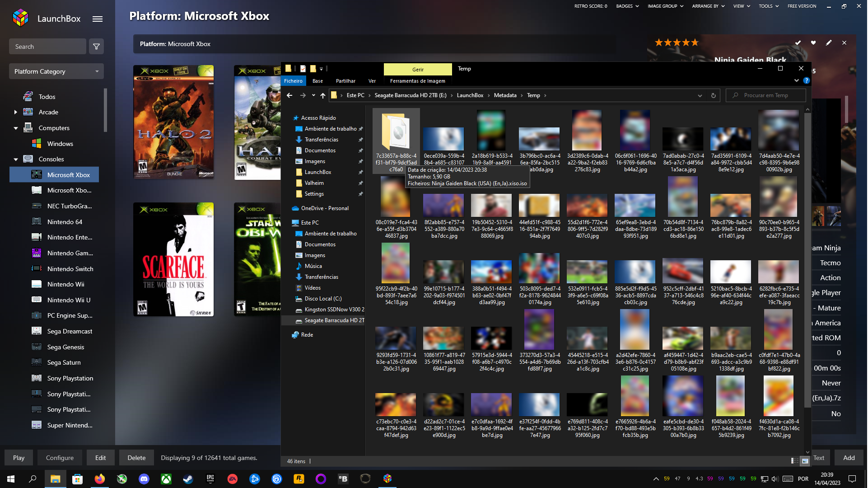Open the Base ribbon tab

pyautogui.click(x=318, y=81)
